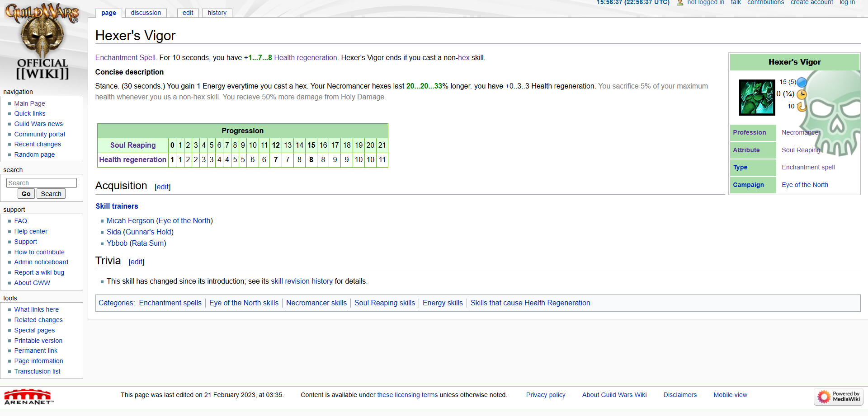Click into the wiki Search field

42,183
